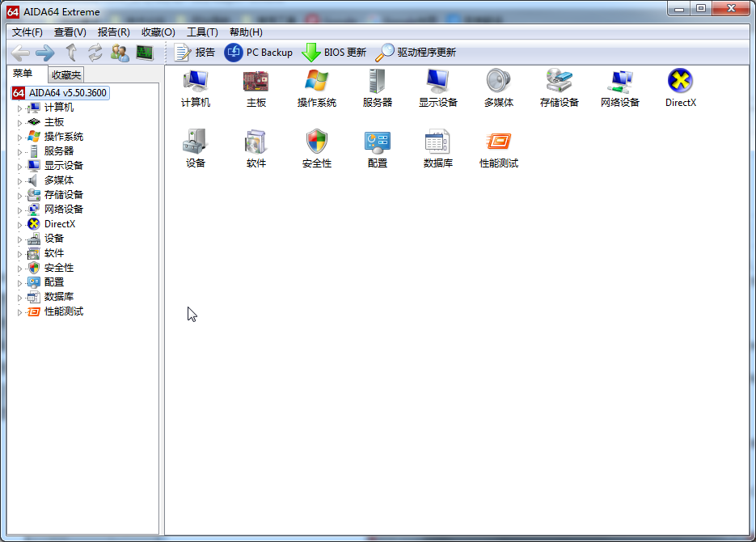Open the 设备 devices icon in main pane
This screenshot has height=542, width=756.
(196, 149)
